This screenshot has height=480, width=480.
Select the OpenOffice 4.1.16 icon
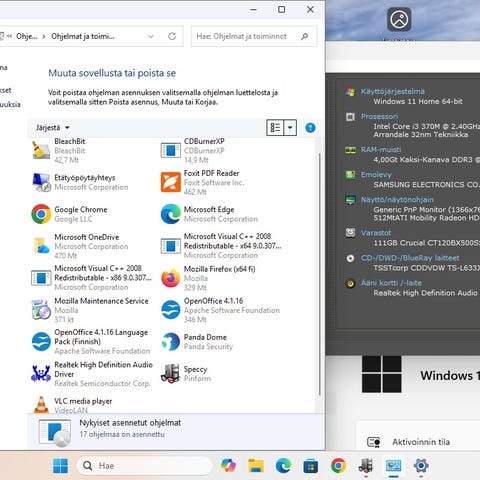click(x=171, y=310)
